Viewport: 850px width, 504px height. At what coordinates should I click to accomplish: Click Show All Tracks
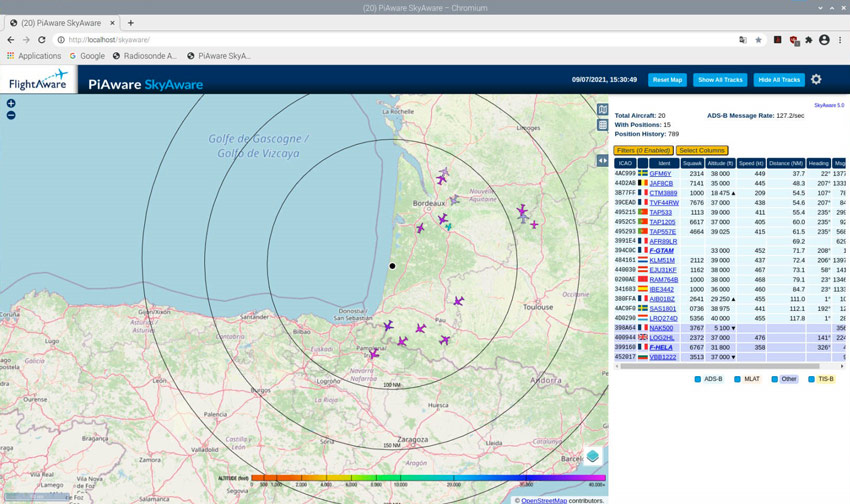tap(720, 80)
